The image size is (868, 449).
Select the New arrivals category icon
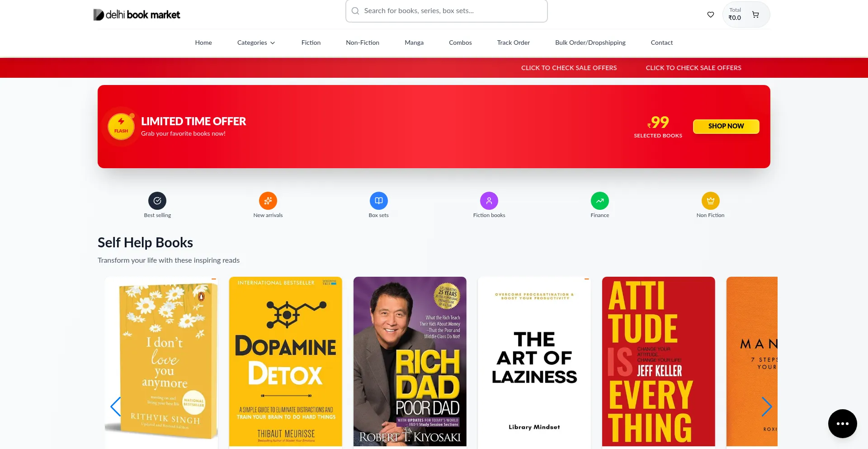click(x=268, y=201)
